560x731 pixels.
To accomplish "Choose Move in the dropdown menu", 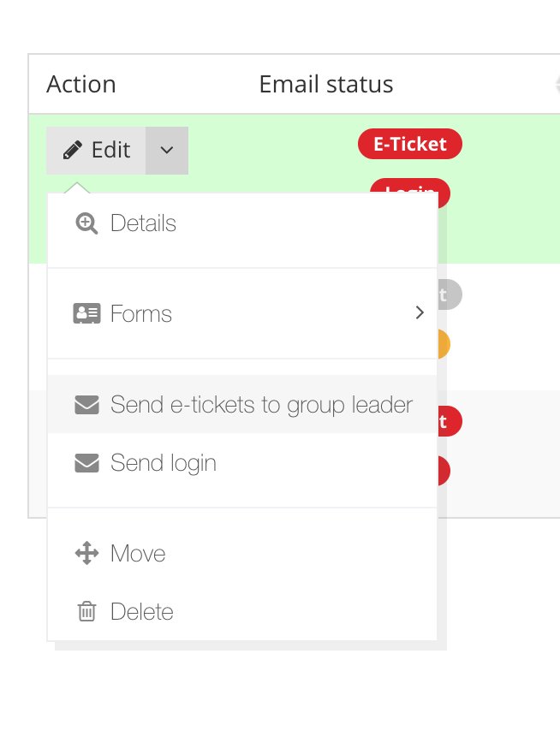I will pos(242,553).
